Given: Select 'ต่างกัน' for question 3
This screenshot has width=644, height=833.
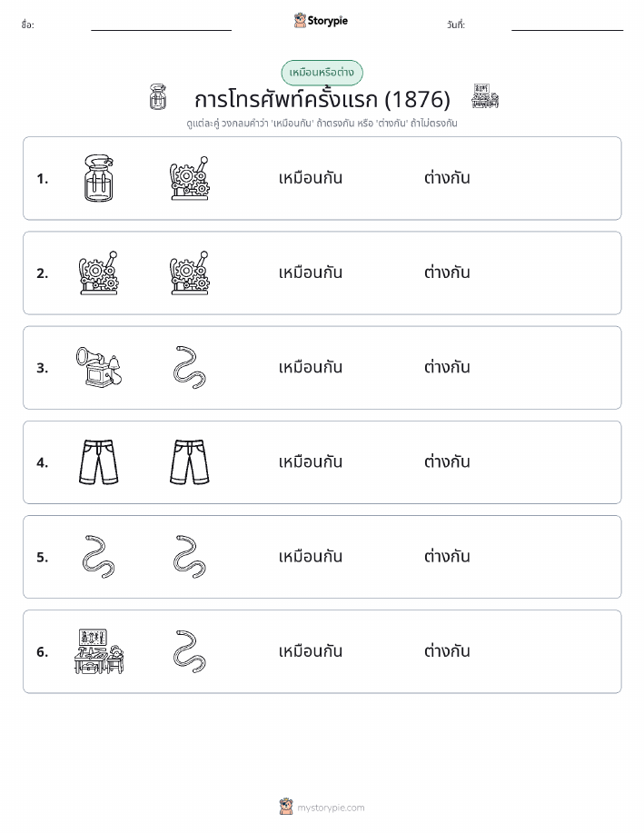Looking at the screenshot, I should click(x=447, y=367).
